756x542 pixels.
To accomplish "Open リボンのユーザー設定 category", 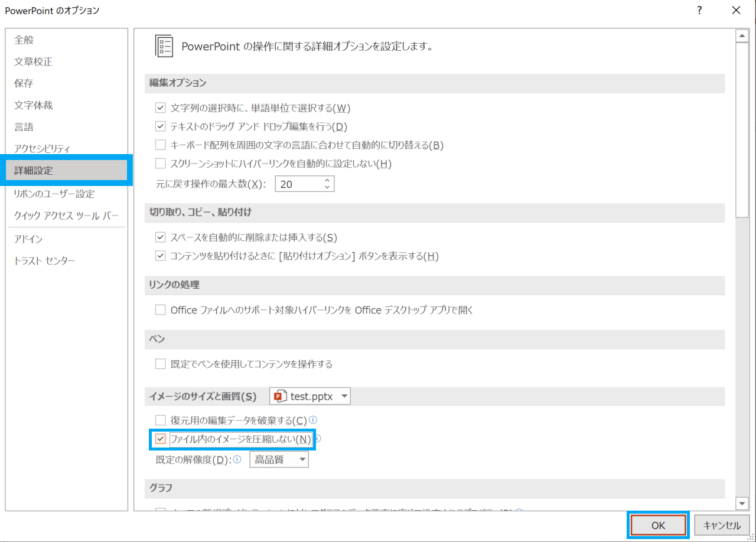I will point(54,194).
